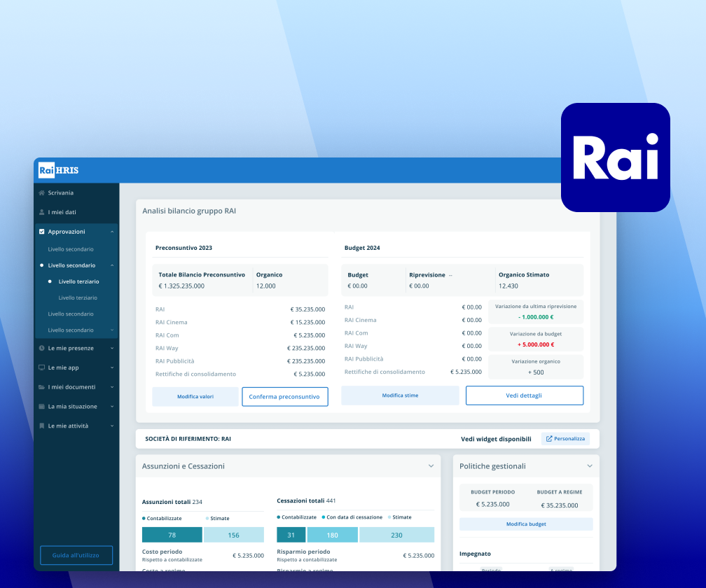Click the 180 con data di cessazione bar
Image resolution: width=706 pixels, height=588 pixels.
point(332,535)
